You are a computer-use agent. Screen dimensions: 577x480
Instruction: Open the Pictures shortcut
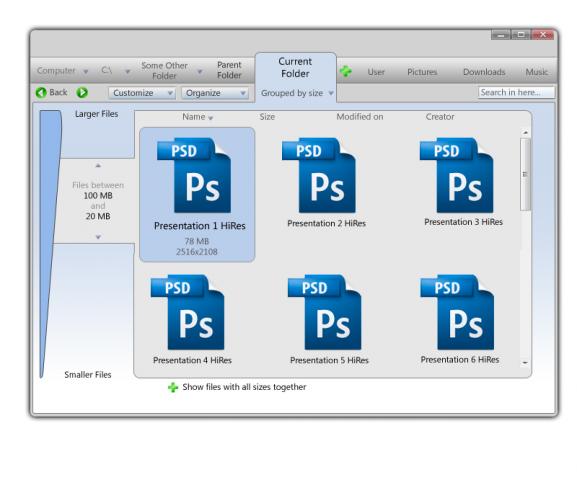422,72
